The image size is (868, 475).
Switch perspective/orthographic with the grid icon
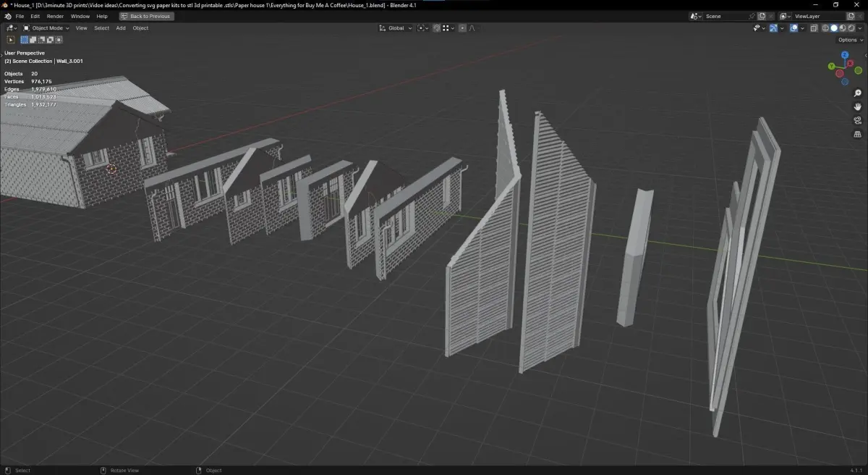pos(858,134)
